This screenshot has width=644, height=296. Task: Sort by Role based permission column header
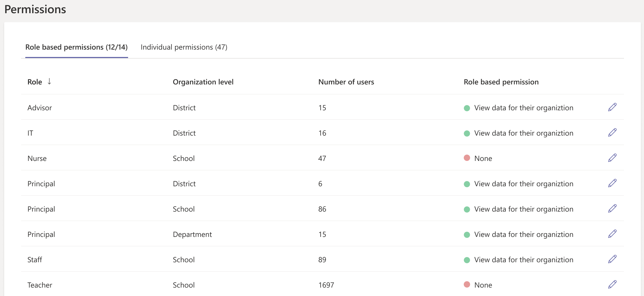click(501, 82)
